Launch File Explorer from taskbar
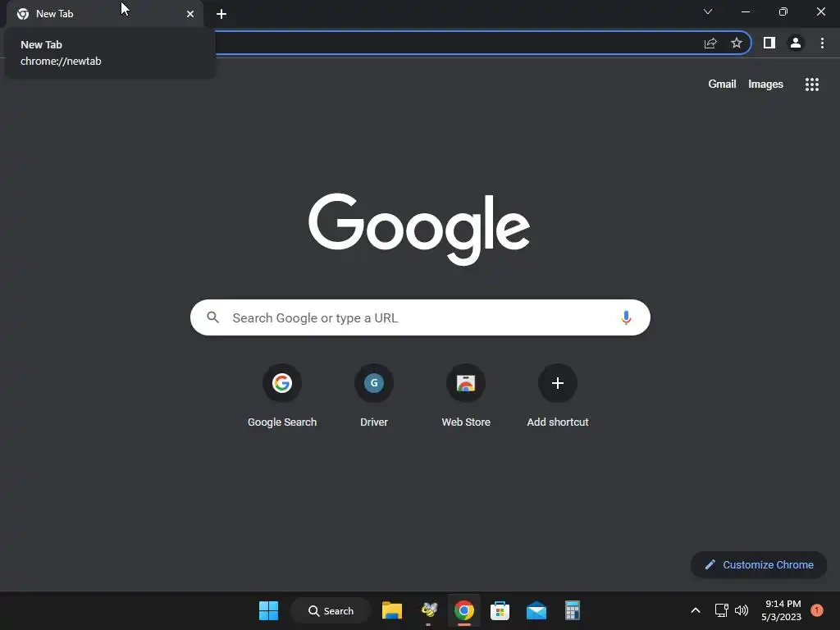The width and height of the screenshot is (840, 630). point(392,610)
